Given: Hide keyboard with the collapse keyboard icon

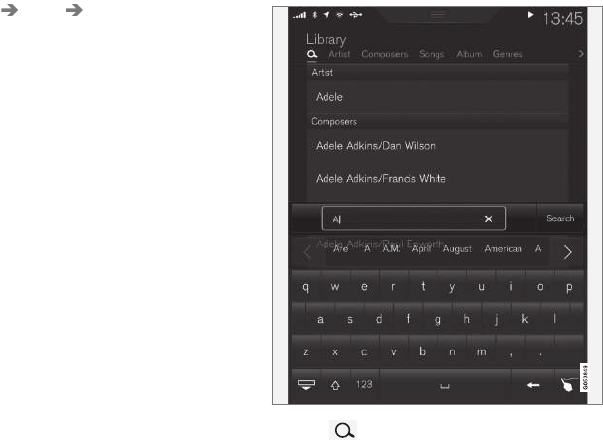Looking at the screenshot, I should (x=306, y=385).
